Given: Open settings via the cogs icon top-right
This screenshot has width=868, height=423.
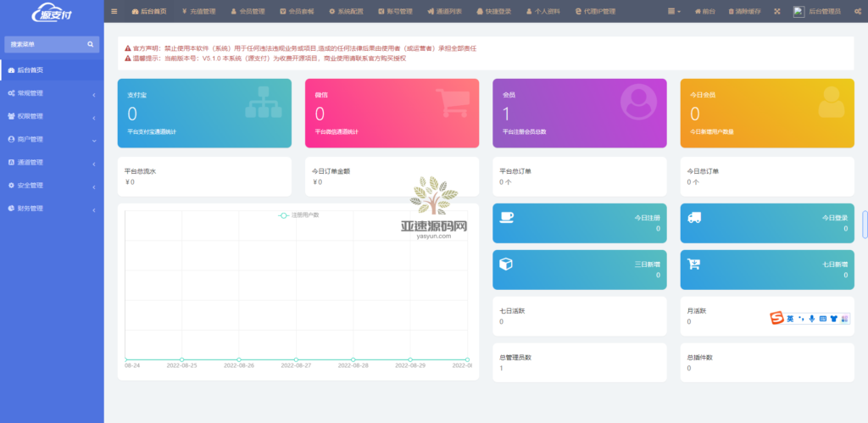Looking at the screenshot, I should [x=858, y=11].
